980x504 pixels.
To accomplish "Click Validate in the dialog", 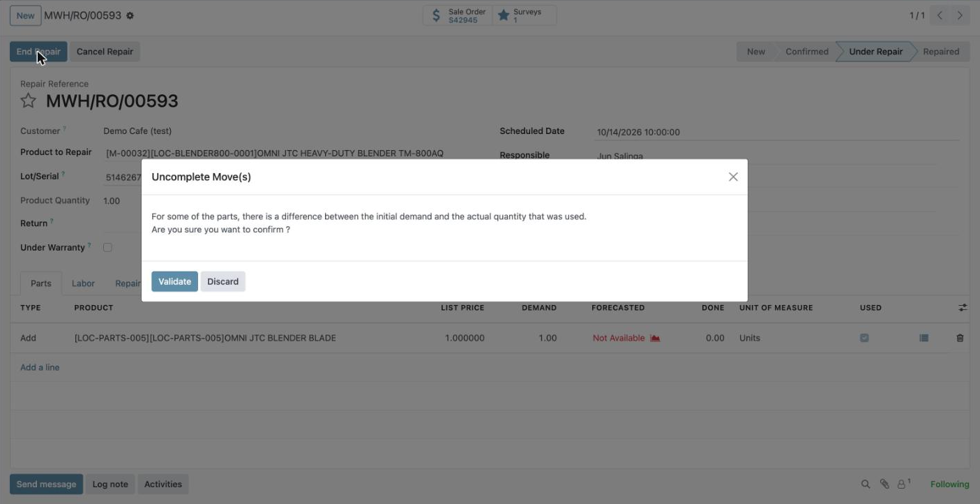I will tap(174, 281).
